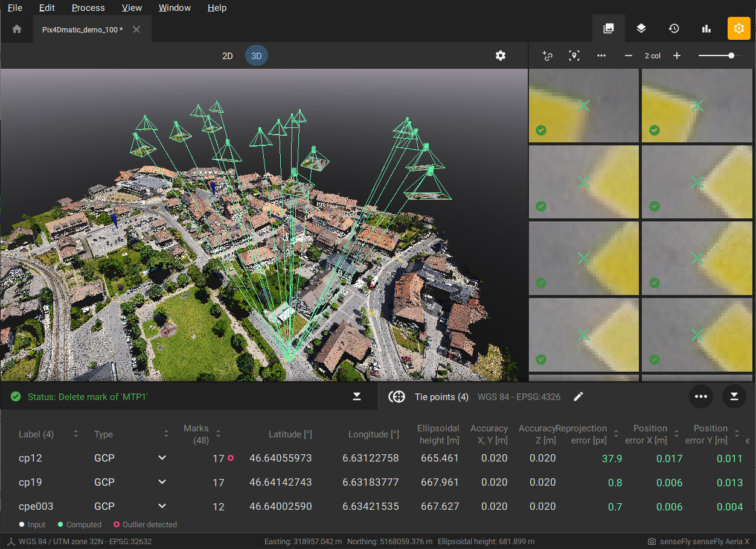Select the first image mark thumbnail
Image resolution: width=756 pixels, height=549 pixels.
pyautogui.click(x=583, y=106)
